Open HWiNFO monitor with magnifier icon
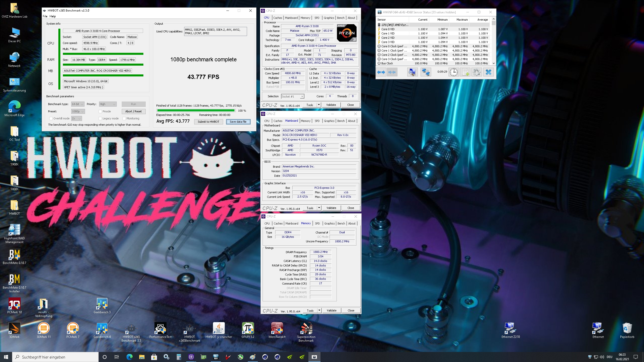644x362 pixels. coord(412,72)
